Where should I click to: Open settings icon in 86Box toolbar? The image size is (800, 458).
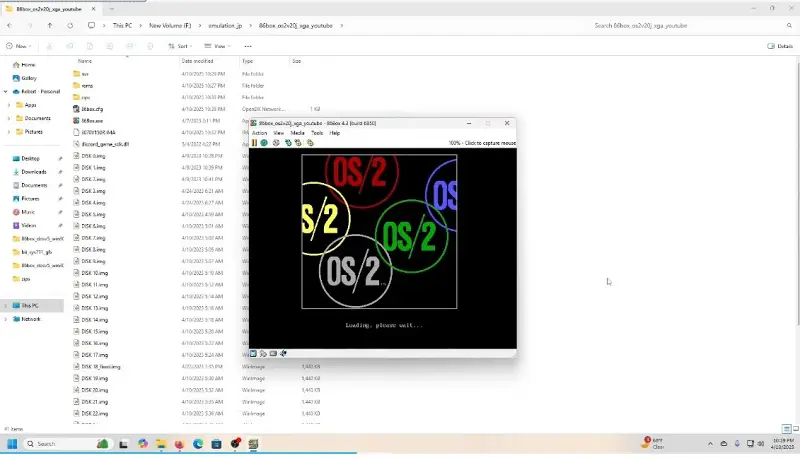coord(310,143)
